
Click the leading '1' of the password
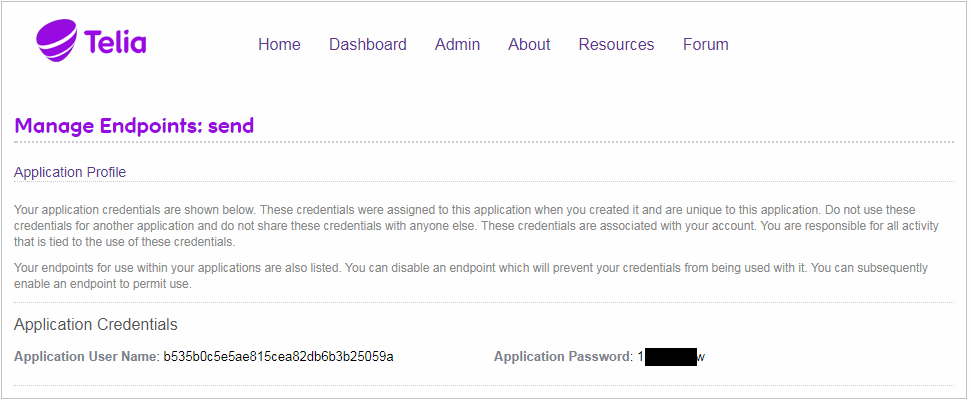click(x=641, y=357)
